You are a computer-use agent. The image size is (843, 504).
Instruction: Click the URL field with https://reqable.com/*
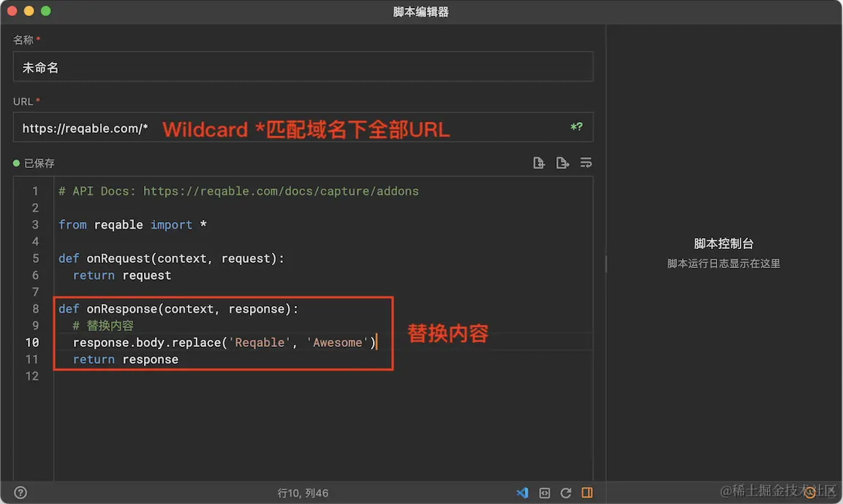point(303,127)
